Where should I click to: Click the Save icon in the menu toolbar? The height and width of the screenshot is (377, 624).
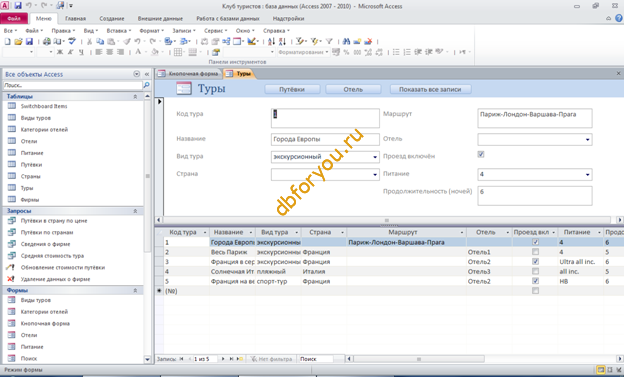click(29, 41)
